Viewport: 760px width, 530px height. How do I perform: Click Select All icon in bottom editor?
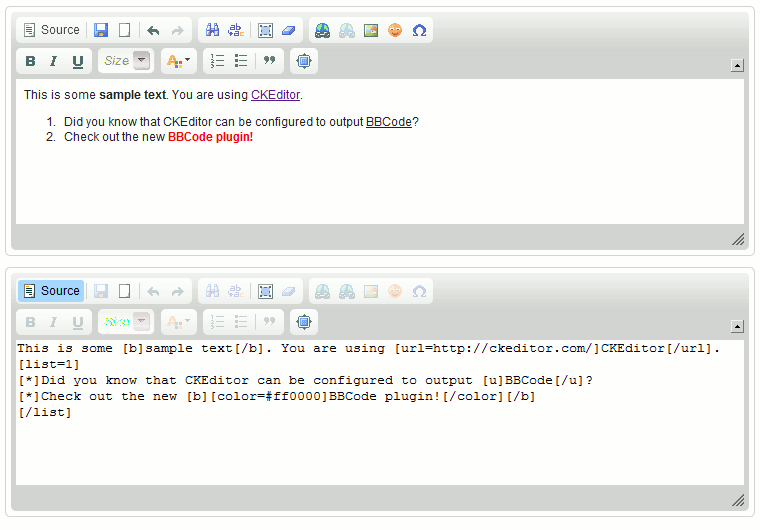pos(265,291)
